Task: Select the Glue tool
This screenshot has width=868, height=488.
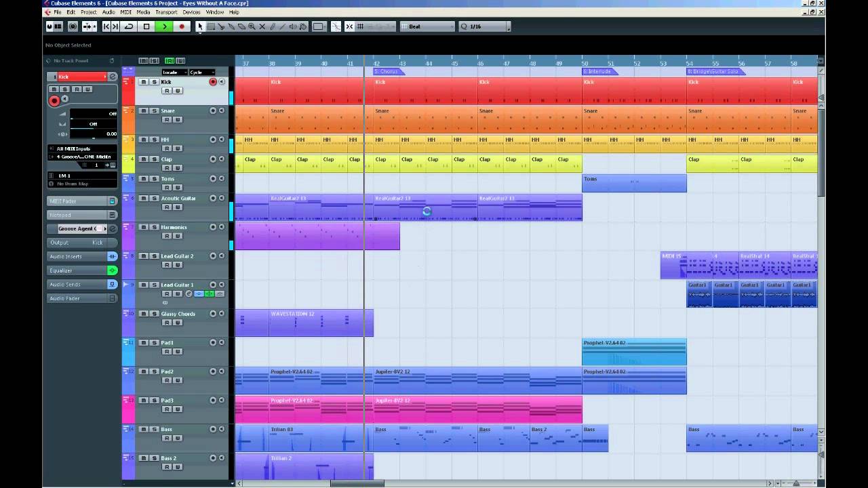Action: point(231,26)
